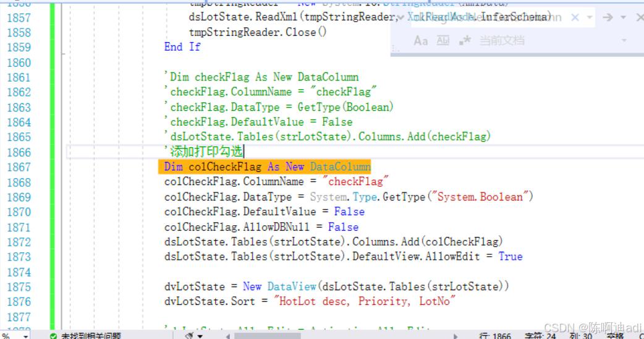Click dsLotState.ReadXml call on line 1857
Image resolution: width=644 pixels, height=339 pixels.
[370, 17]
